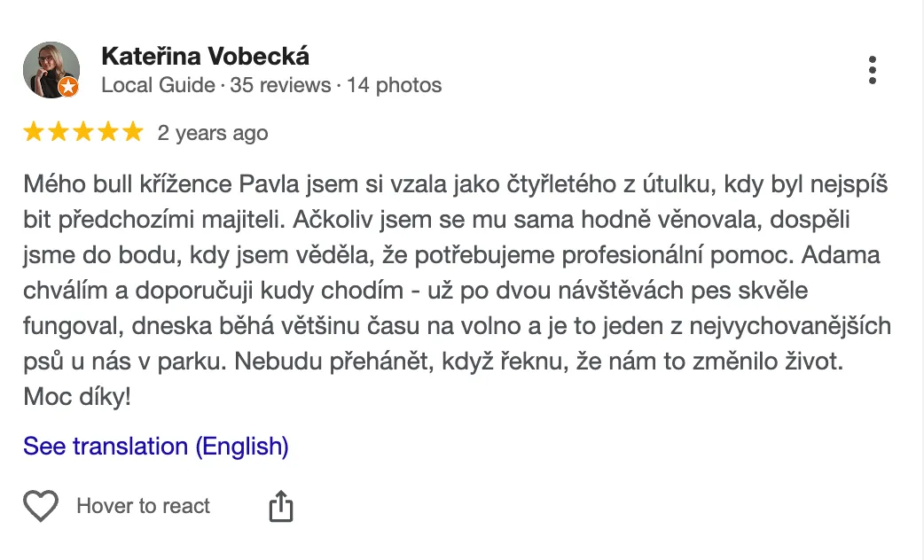Click the fifth rating star
The image size is (924, 560).
(x=132, y=133)
